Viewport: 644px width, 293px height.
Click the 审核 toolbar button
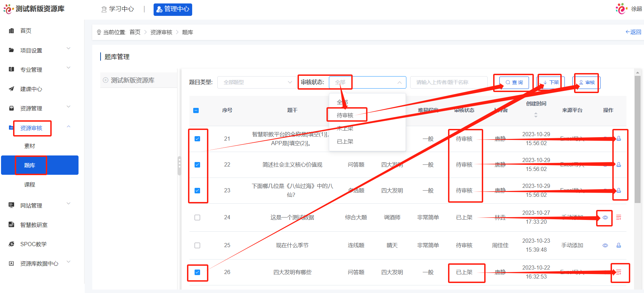[587, 82]
